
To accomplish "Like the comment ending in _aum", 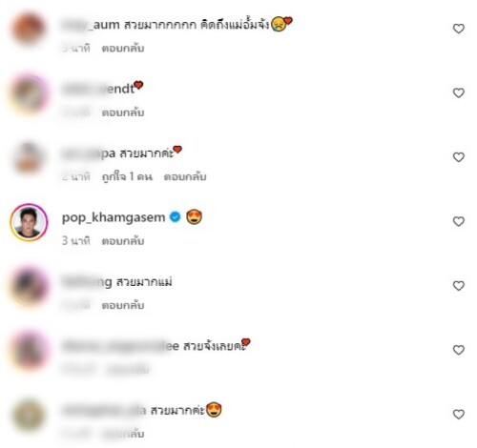I will click(459, 29).
